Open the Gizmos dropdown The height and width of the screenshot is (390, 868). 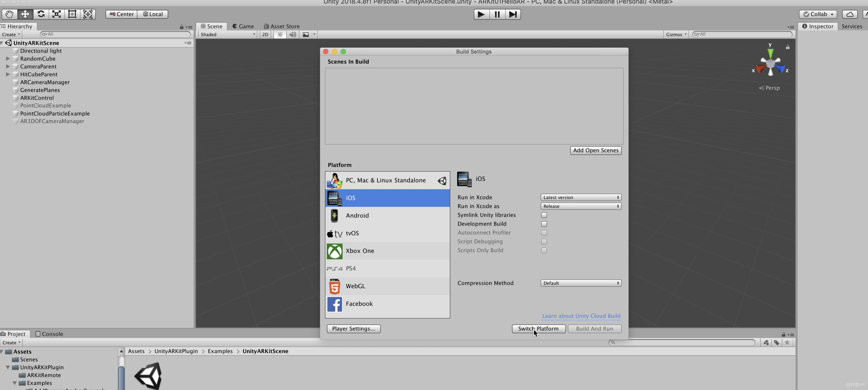676,34
